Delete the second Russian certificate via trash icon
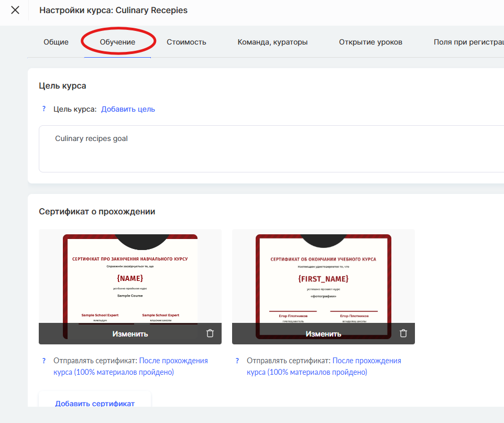This screenshot has width=504, height=423. [x=403, y=333]
